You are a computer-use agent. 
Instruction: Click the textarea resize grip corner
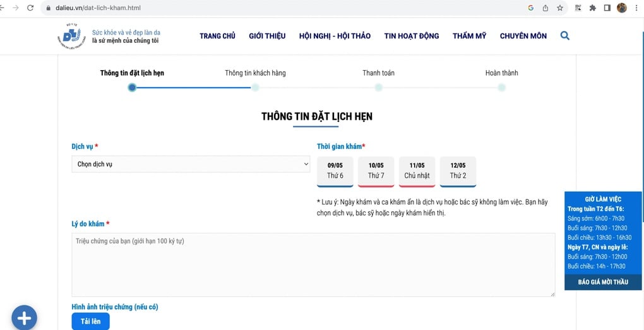[x=553, y=294]
